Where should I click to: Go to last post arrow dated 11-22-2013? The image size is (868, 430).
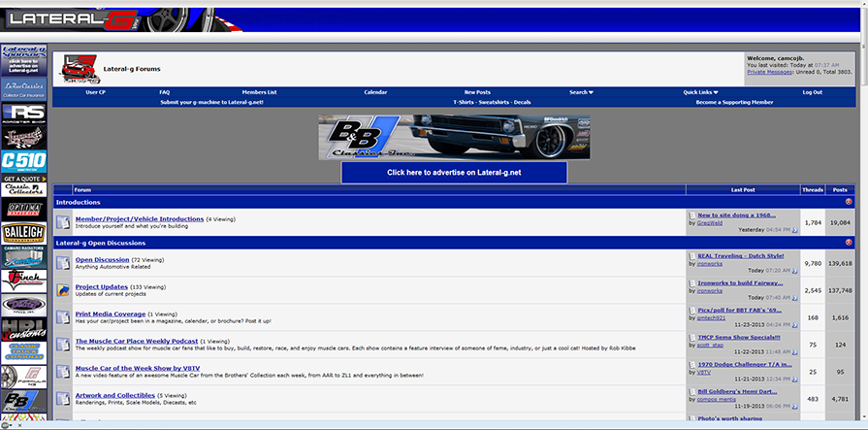(x=795, y=352)
